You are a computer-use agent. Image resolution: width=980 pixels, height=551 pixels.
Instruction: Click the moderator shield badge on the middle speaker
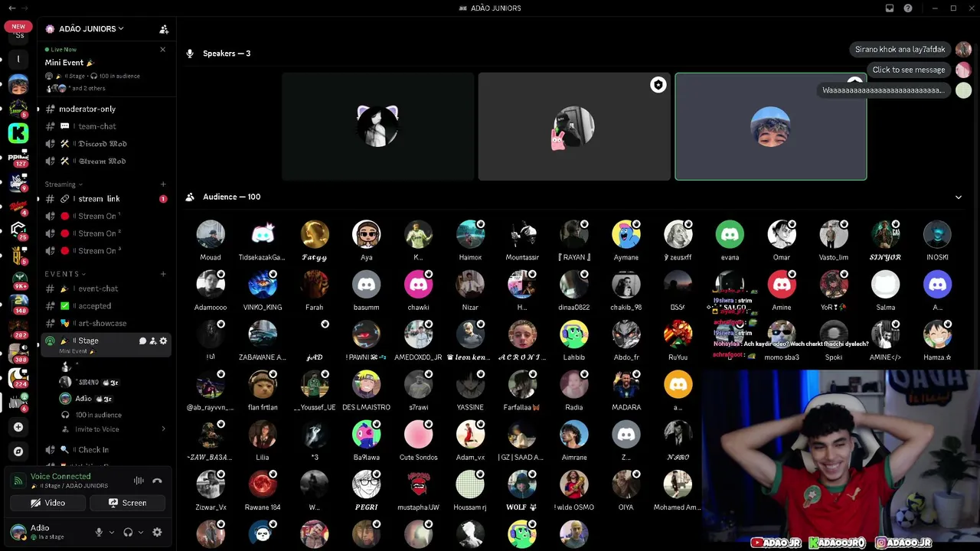click(658, 85)
